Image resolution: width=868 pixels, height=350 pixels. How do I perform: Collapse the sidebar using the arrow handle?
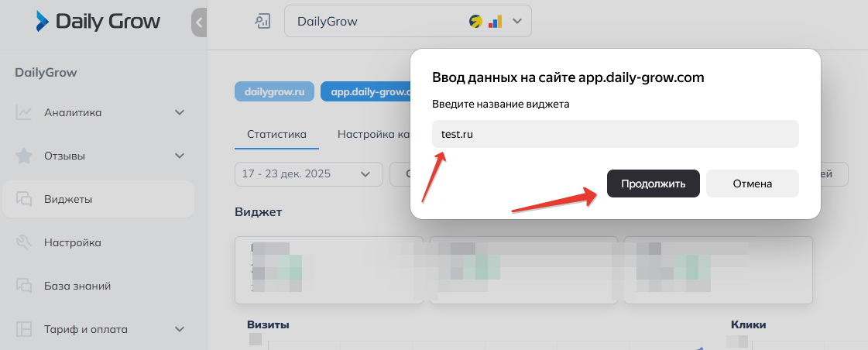pos(199,22)
